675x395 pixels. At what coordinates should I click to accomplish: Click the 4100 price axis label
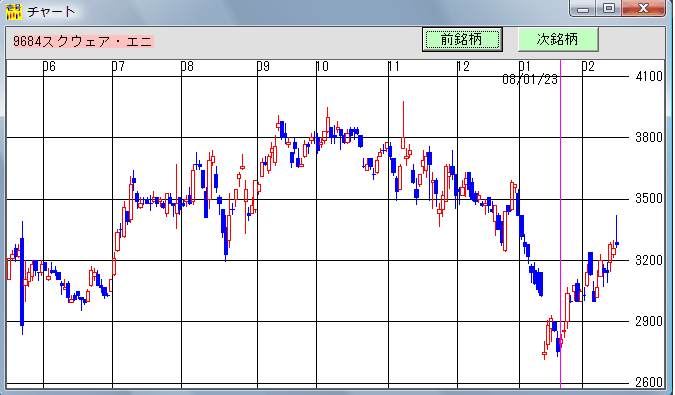point(649,77)
